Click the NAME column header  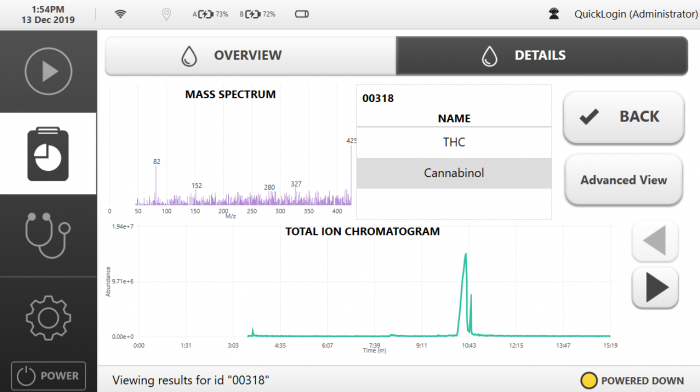coord(454,118)
